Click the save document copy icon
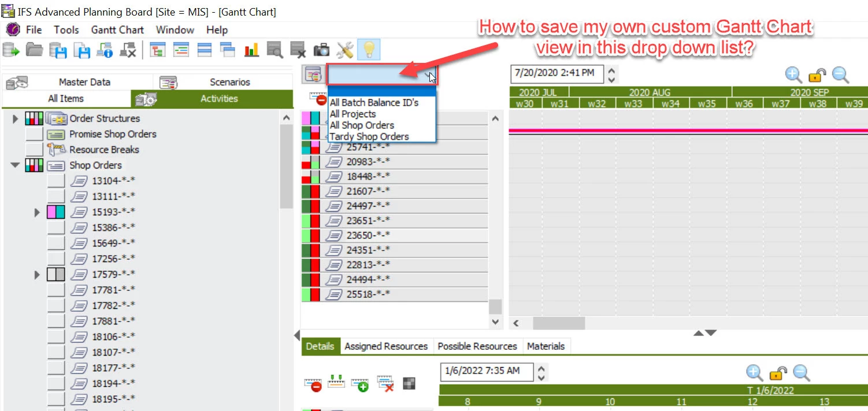 coord(81,50)
